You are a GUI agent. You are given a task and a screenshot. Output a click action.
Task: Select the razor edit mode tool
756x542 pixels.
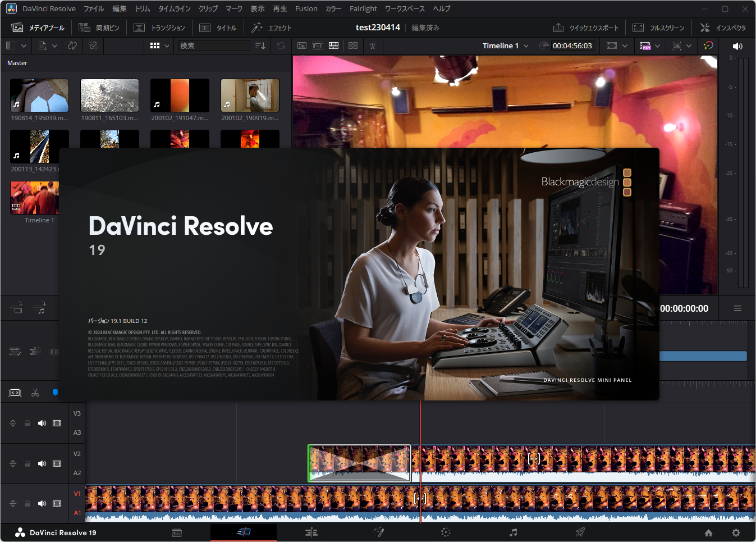coord(35,392)
